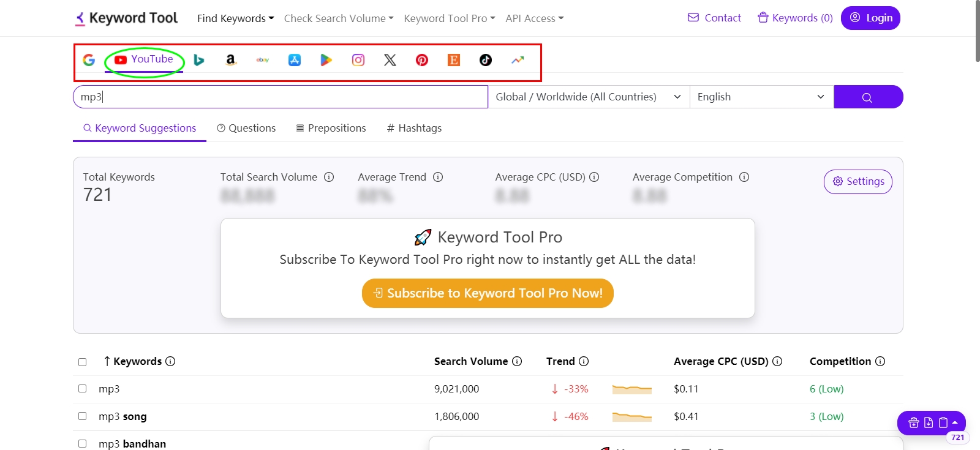Screen dimensions: 980x450
Task: Show info for Average Trend stat
Action: 438,177
